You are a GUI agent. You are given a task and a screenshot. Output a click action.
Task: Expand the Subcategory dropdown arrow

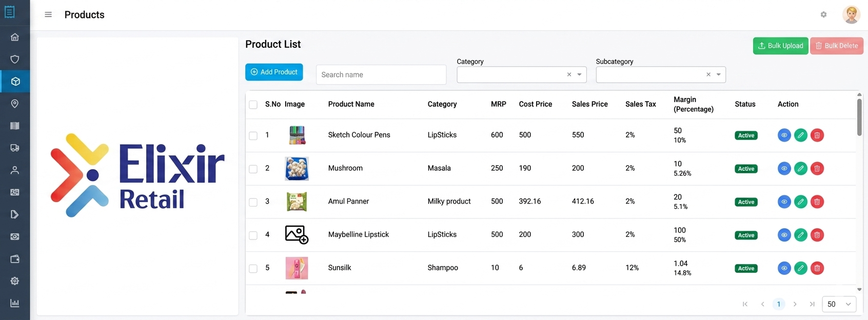(719, 75)
